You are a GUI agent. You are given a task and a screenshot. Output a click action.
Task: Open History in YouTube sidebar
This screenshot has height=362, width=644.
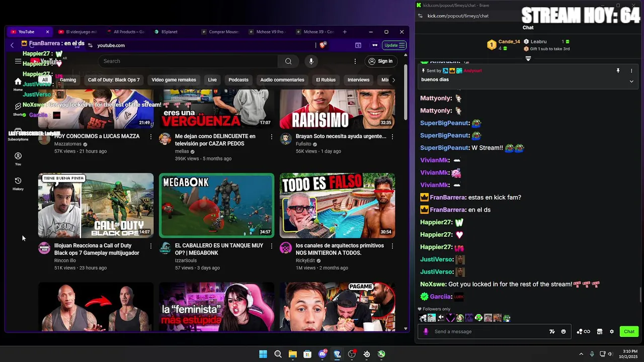click(x=18, y=184)
